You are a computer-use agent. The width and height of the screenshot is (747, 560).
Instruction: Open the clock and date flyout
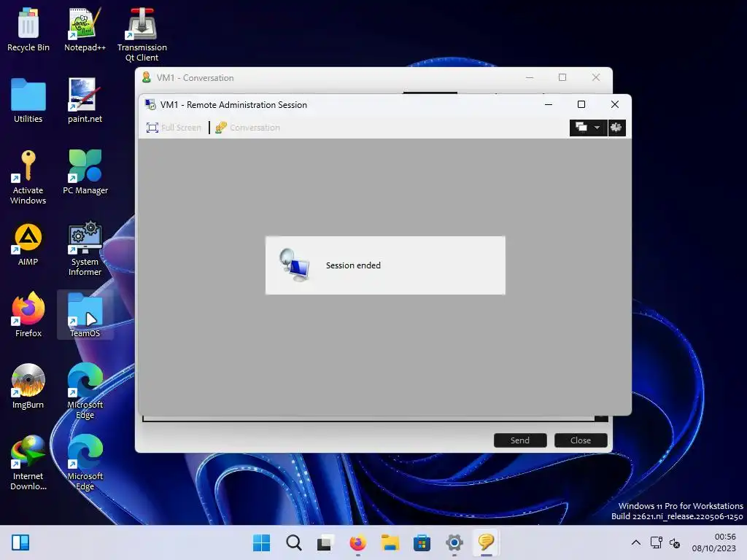tap(713, 542)
